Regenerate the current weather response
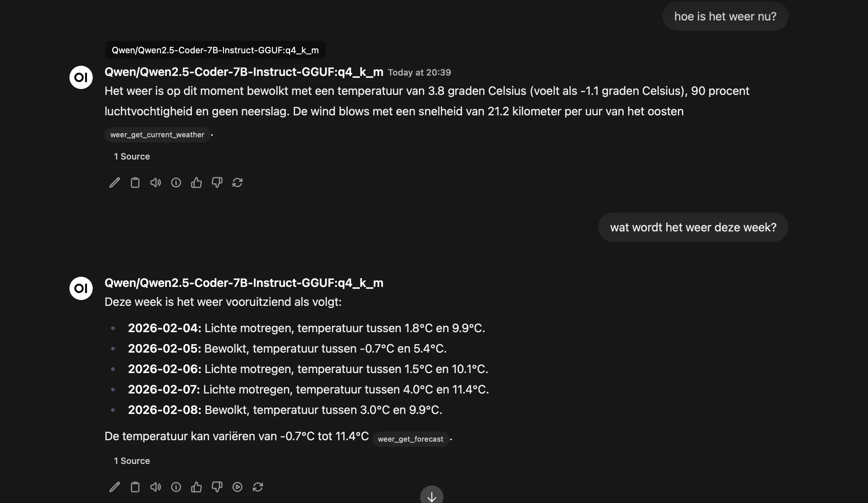This screenshot has width=868, height=503. pos(237,183)
